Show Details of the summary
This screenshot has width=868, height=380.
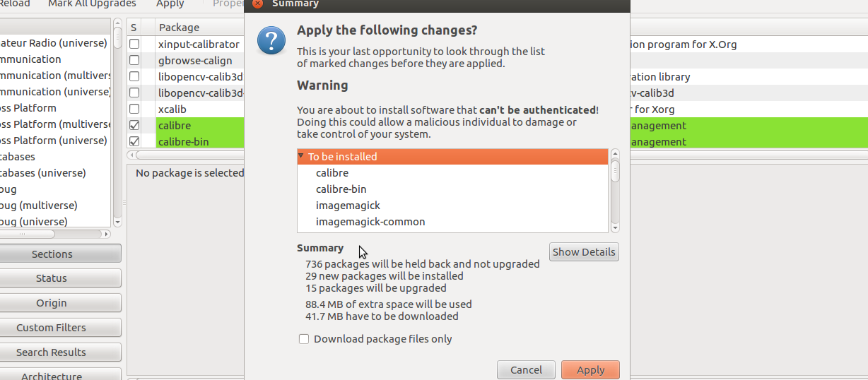(x=584, y=252)
